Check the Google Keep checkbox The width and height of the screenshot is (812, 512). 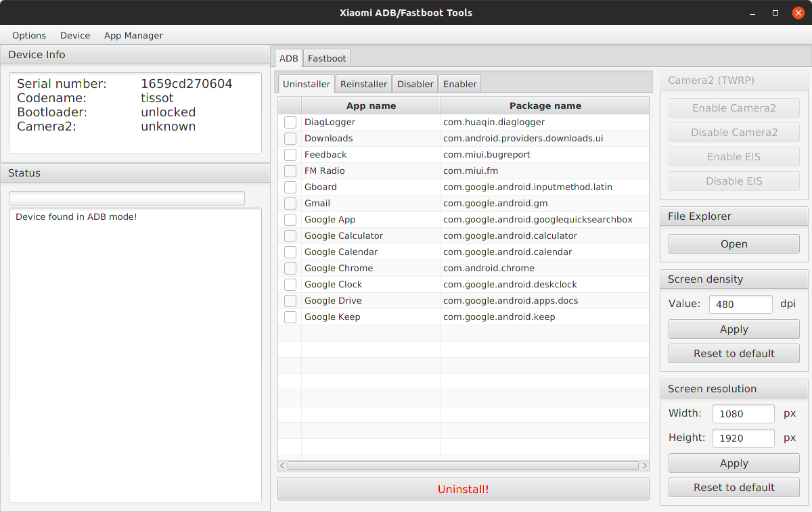tap(290, 317)
